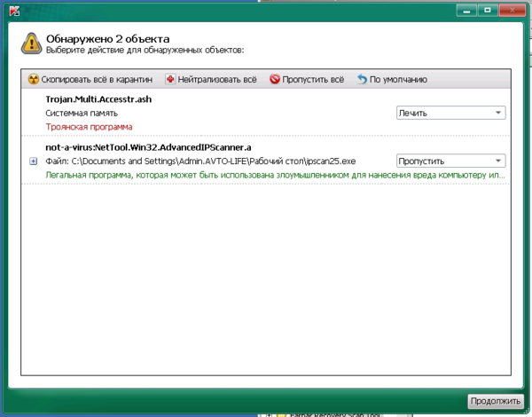Click Выберите действие для обнаруженных объектов text

(145, 51)
